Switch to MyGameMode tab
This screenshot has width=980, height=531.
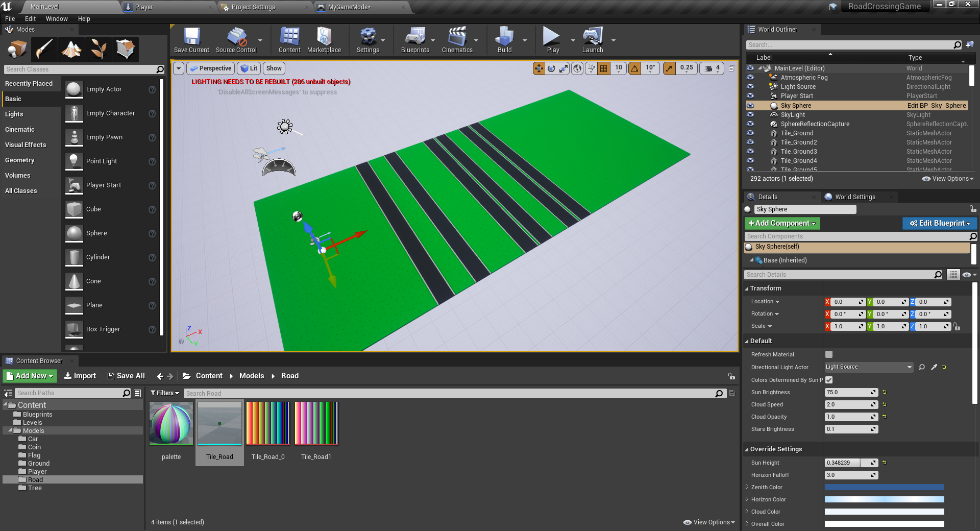click(349, 7)
